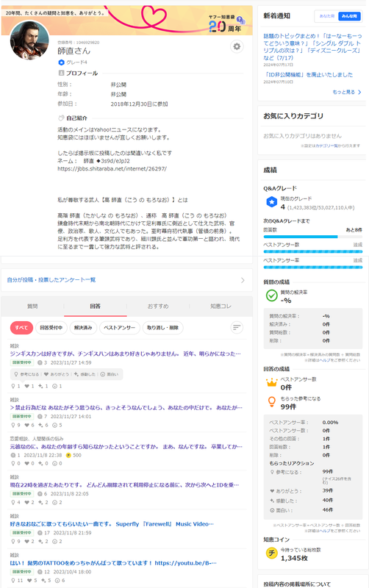The image size is (369, 588).
Task: Open profile settings gear icon
Action: point(237,46)
